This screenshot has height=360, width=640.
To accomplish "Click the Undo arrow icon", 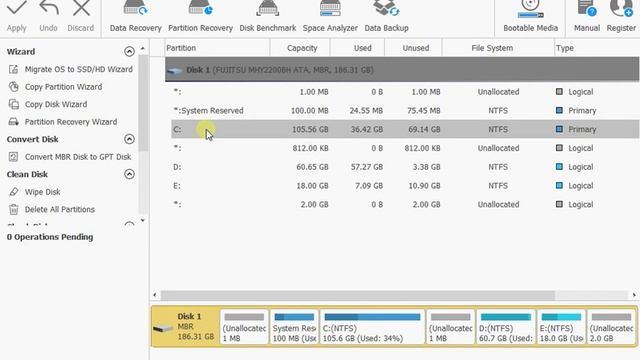I will 49,8.
